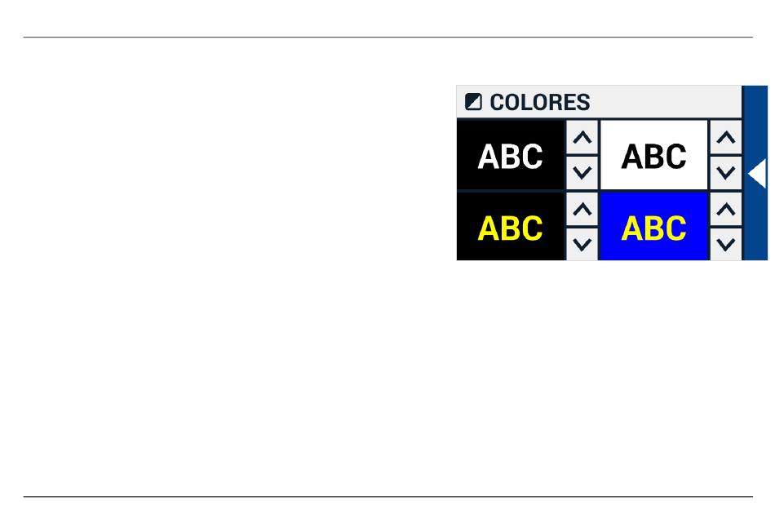Click the white ABC sample text
Image resolution: width=775 pixels, height=532 pixels.
[x=511, y=156]
